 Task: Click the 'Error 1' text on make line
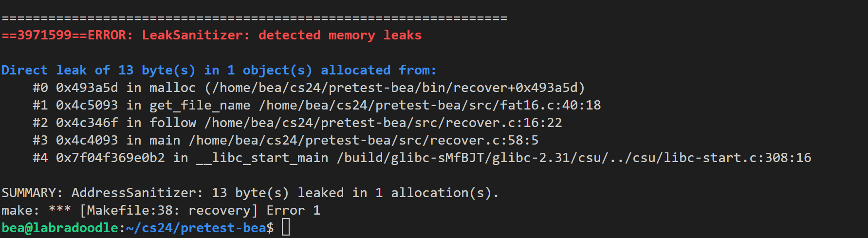coord(293,210)
